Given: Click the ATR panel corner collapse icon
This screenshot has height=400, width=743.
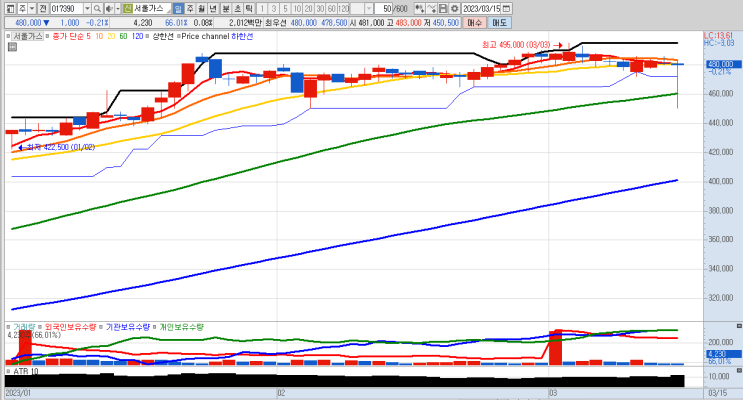Looking at the screenshot, I should click(x=739, y=370).
